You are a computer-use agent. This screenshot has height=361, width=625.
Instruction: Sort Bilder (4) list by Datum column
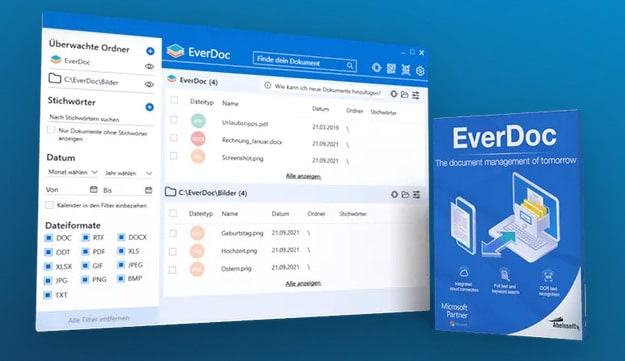[280, 214]
